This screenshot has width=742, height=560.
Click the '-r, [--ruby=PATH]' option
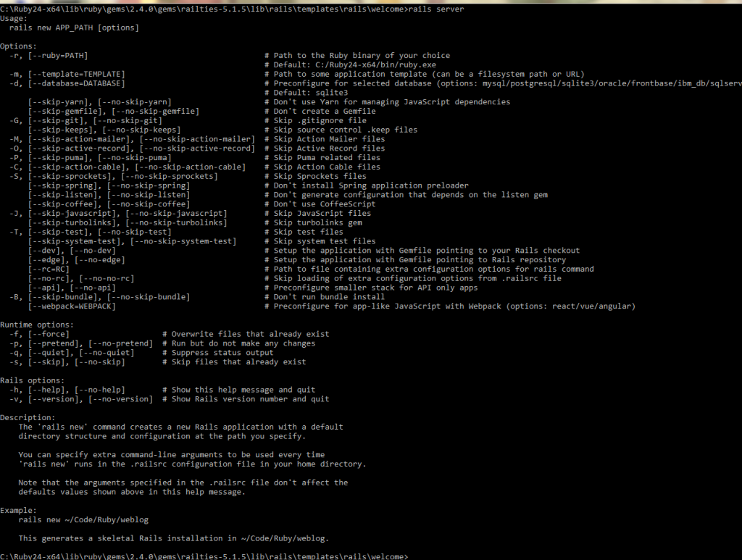click(x=49, y=56)
